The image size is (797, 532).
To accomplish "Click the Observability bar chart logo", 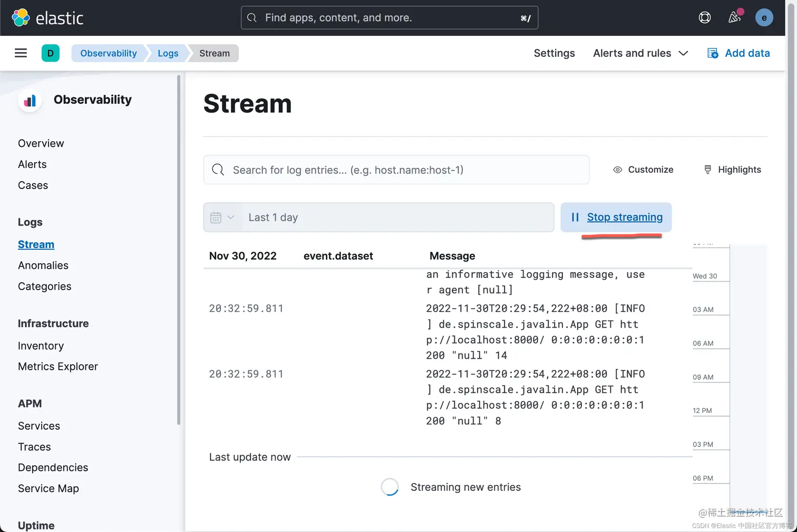I will point(30,100).
